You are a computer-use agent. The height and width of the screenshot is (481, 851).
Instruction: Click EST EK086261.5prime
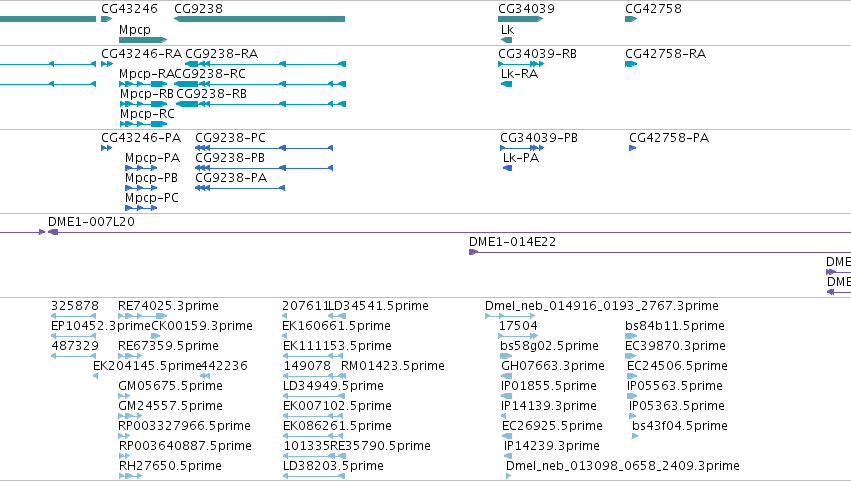(x=337, y=427)
